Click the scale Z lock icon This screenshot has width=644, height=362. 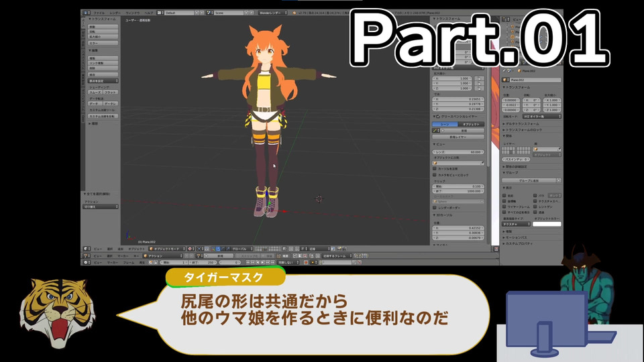click(479, 88)
